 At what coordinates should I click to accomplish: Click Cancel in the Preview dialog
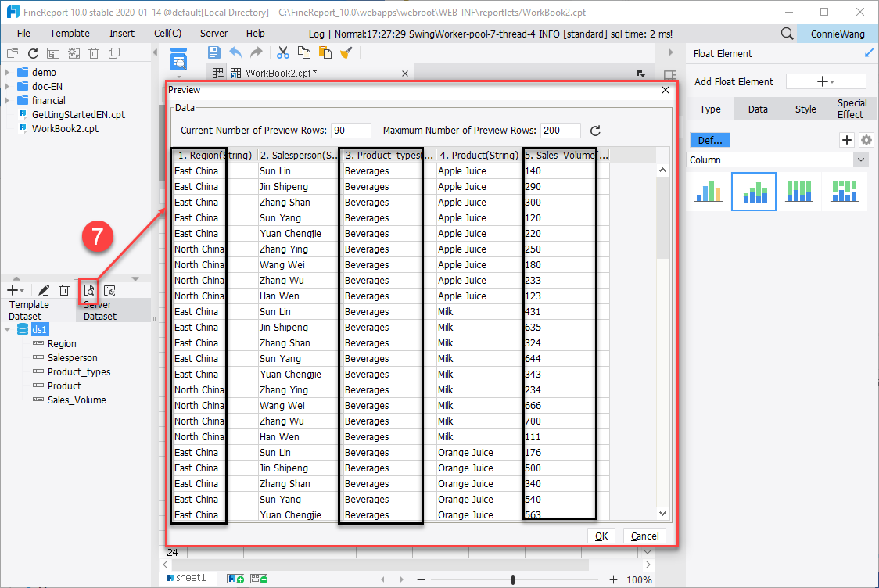644,536
